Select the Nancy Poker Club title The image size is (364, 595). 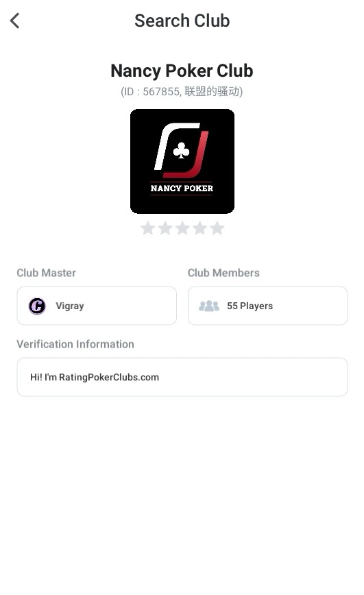click(182, 71)
